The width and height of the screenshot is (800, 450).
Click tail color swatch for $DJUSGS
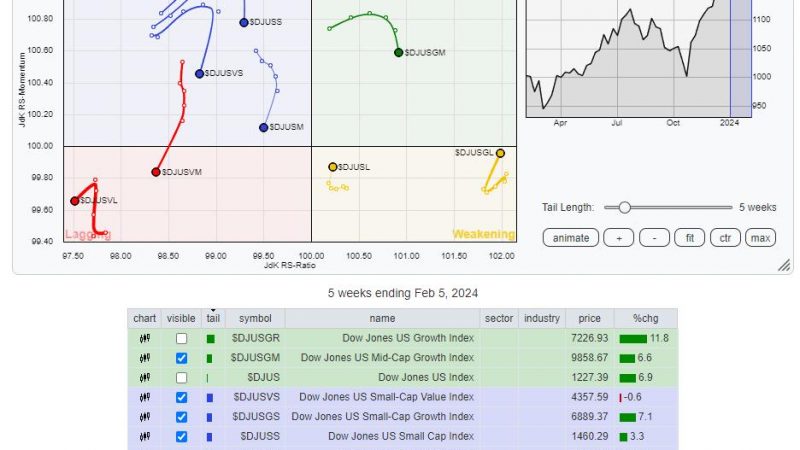point(209,417)
